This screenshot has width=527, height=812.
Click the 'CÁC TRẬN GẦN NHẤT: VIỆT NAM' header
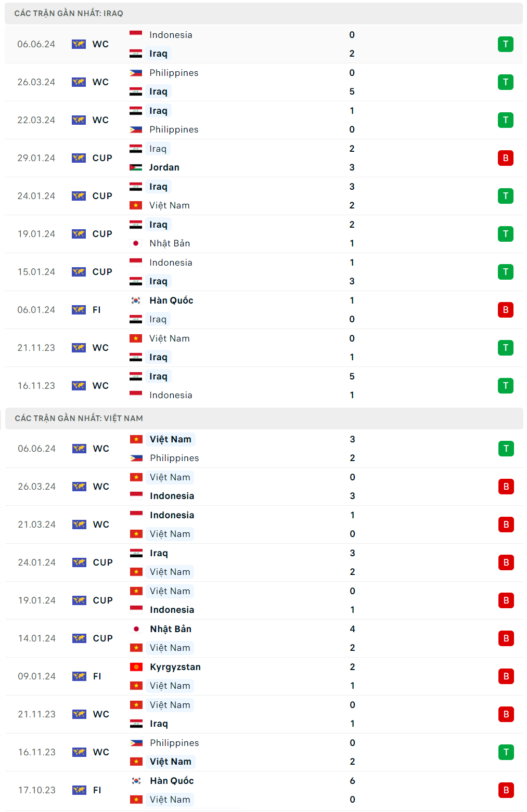pyautogui.click(x=79, y=418)
